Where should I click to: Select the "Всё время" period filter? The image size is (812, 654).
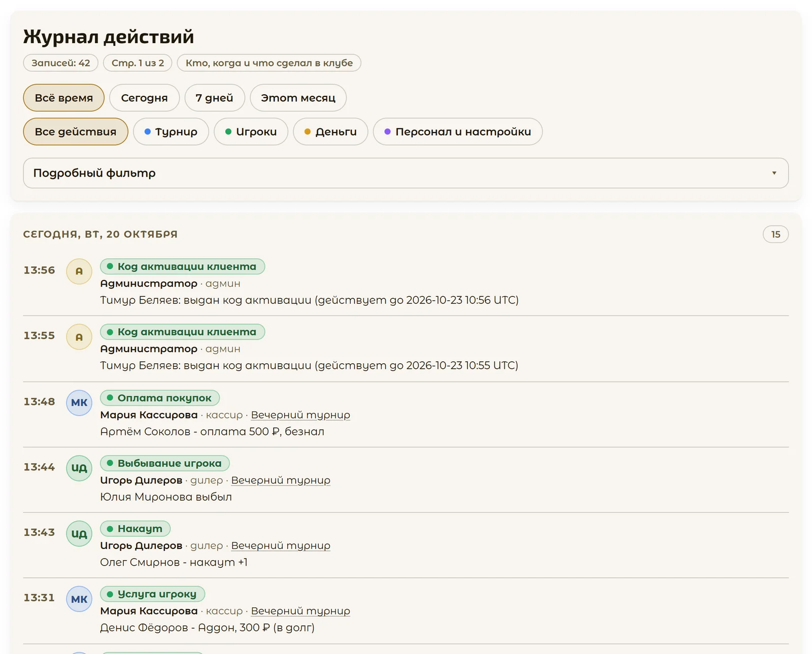click(64, 97)
